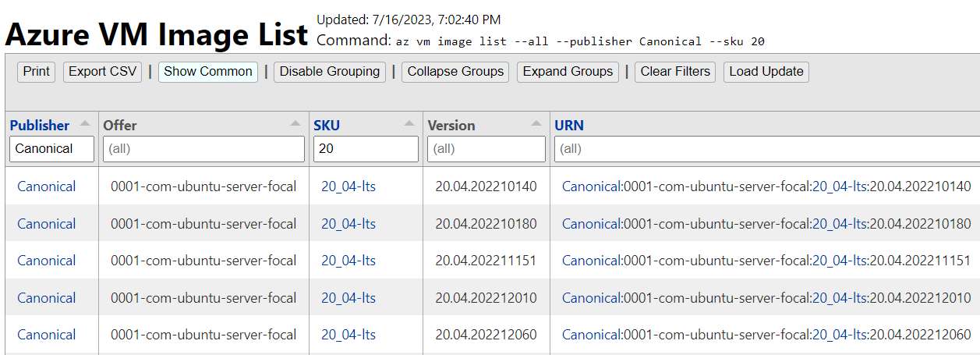The width and height of the screenshot is (980, 355).
Task: Sort by the Offer column header
Action: coord(120,125)
